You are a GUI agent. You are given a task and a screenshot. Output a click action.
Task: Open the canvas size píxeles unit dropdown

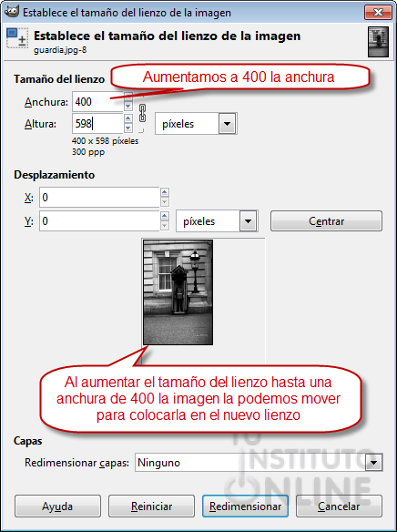(x=196, y=124)
